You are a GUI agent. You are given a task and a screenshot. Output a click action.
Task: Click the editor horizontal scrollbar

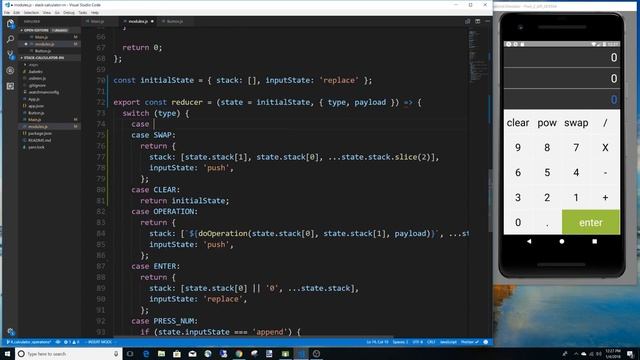pos(253,337)
